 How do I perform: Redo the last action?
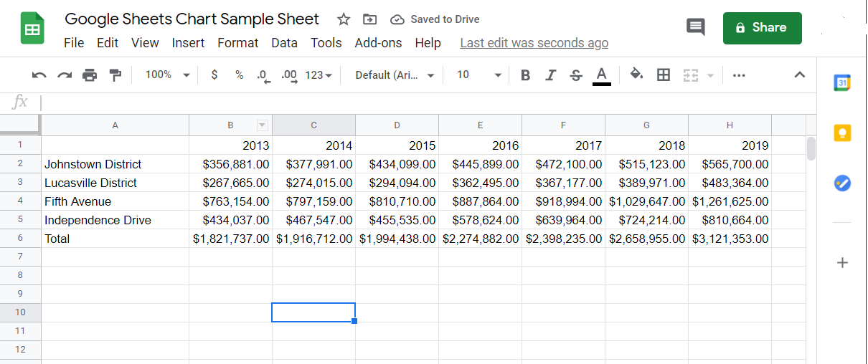click(x=65, y=75)
